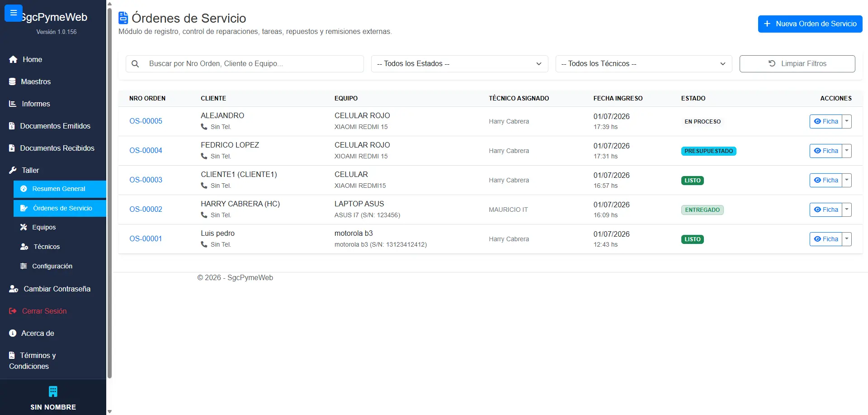
Task: Click the phone icon under Luis pedro
Action: 204,245
